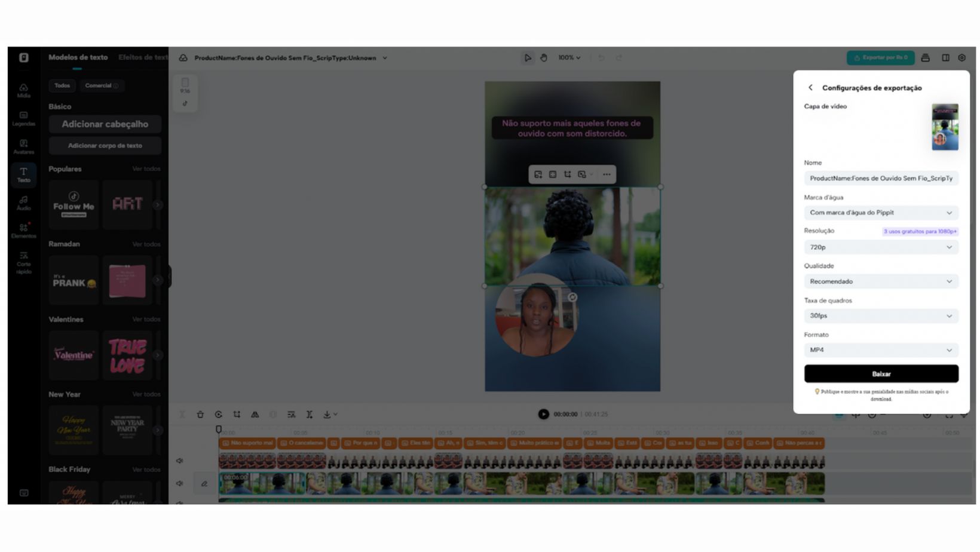Mute the avatar video track
Image resolution: width=980 pixels, height=552 pixels.
[180, 461]
